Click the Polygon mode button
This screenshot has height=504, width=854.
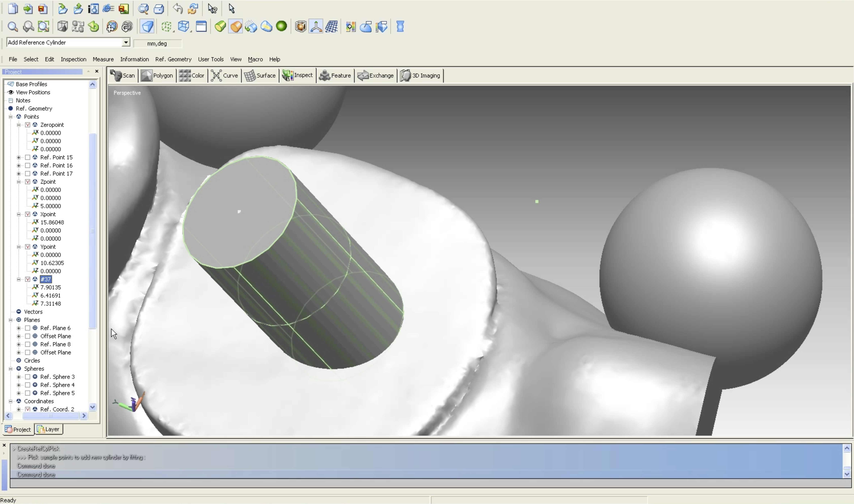coord(157,75)
